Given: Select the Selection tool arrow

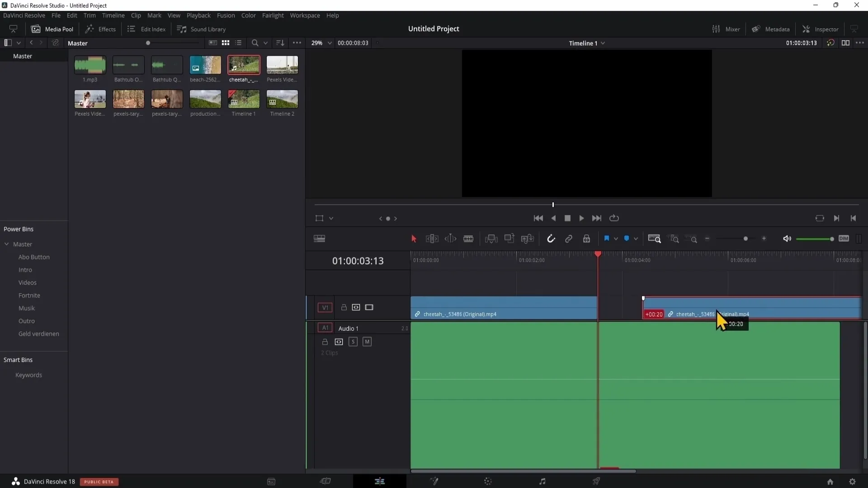Looking at the screenshot, I should click(x=414, y=239).
